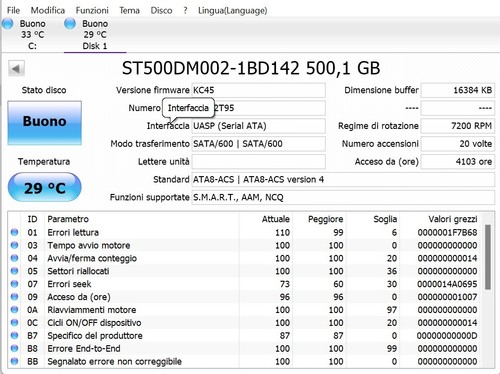500x374 pixels.
Task: Click raw value 0000001F7B68
Action: [x=447, y=232]
